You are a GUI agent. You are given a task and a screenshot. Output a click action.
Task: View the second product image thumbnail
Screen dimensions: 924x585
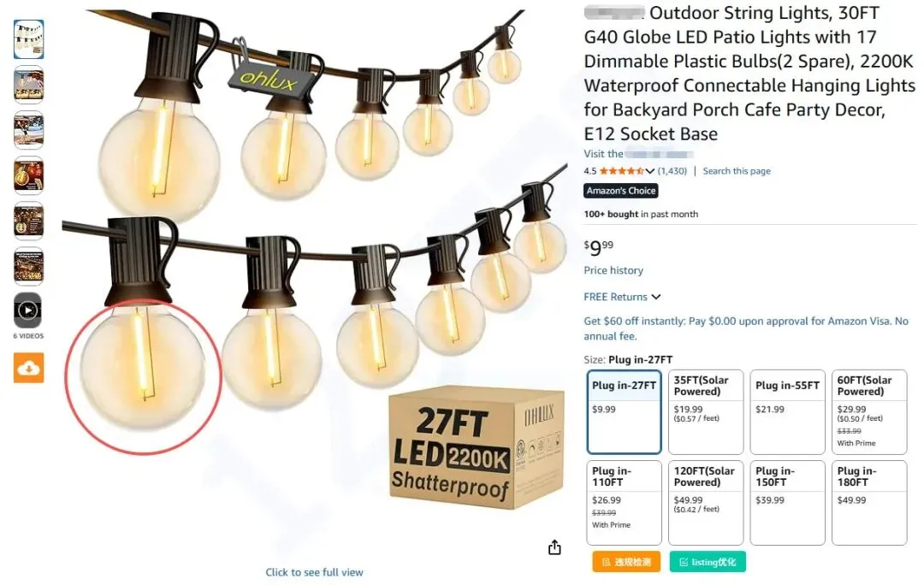pyautogui.click(x=28, y=85)
